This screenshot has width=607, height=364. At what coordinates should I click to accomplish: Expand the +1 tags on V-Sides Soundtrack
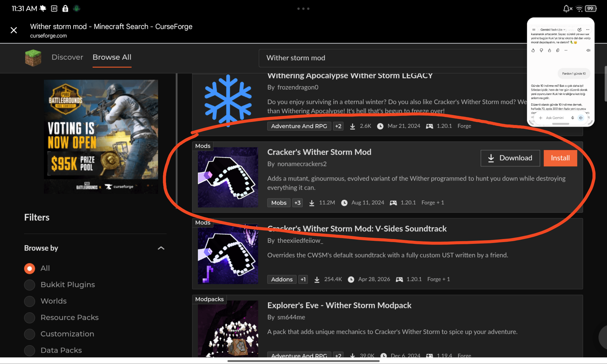pos(303,279)
